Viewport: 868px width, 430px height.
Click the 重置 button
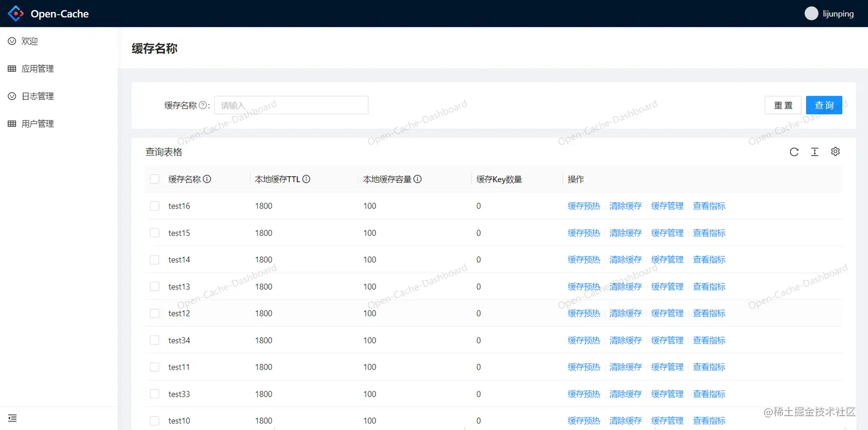click(783, 105)
